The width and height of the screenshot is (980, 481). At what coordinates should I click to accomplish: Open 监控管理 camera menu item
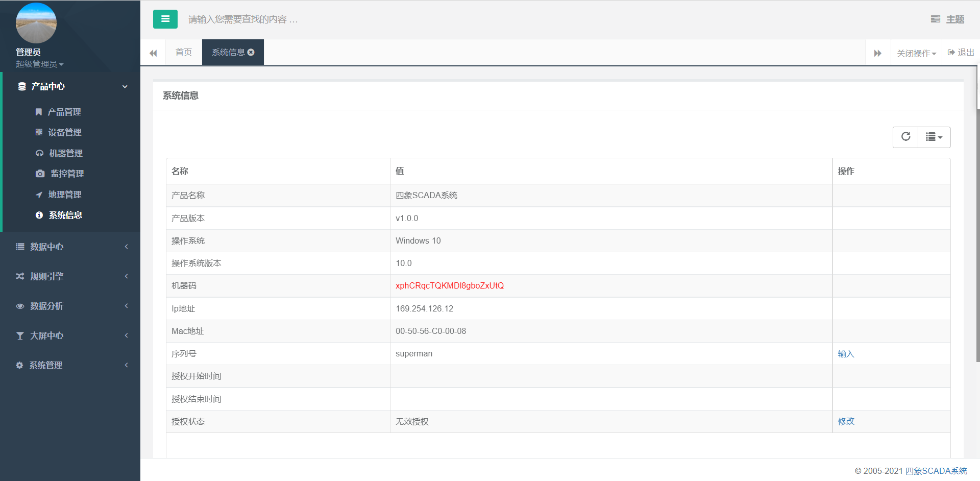67,174
